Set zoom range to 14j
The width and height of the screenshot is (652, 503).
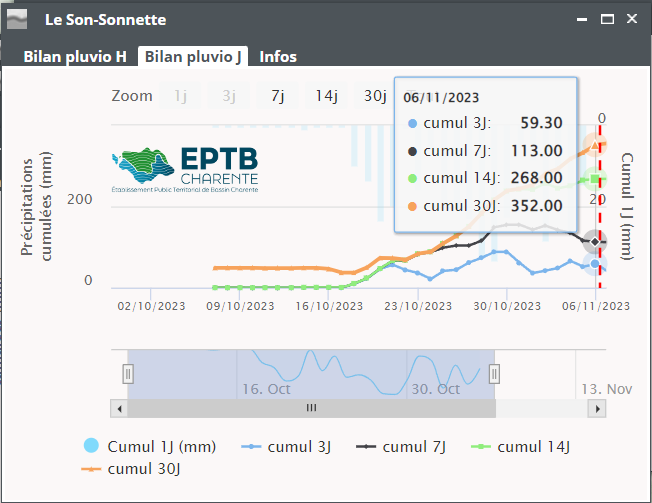click(x=326, y=96)
